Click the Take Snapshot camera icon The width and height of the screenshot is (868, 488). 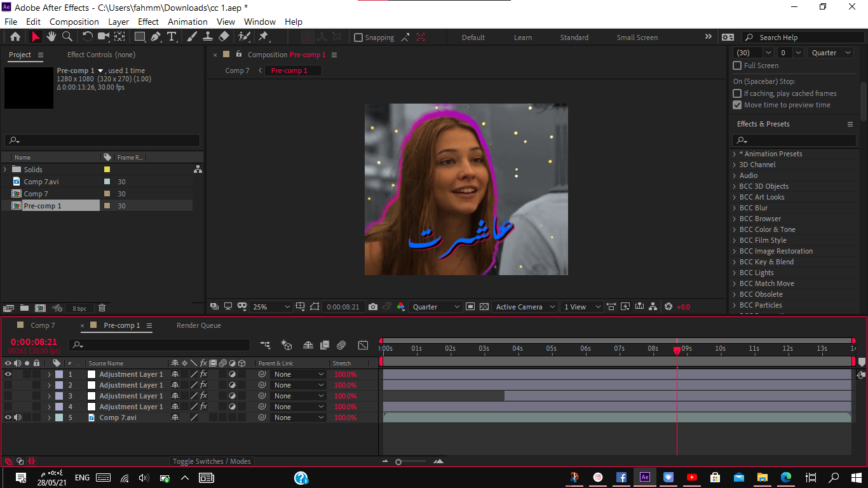pyautogui.click(x=373, y=307)
